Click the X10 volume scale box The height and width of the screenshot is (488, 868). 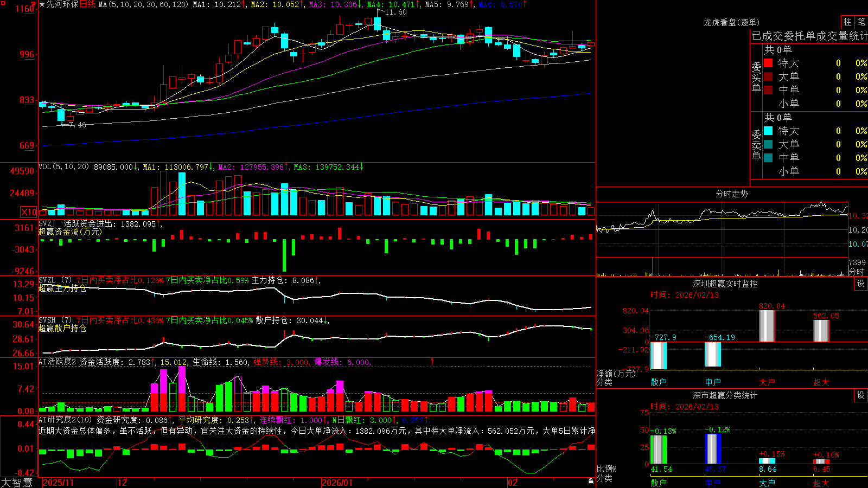[x=29, y=212]
